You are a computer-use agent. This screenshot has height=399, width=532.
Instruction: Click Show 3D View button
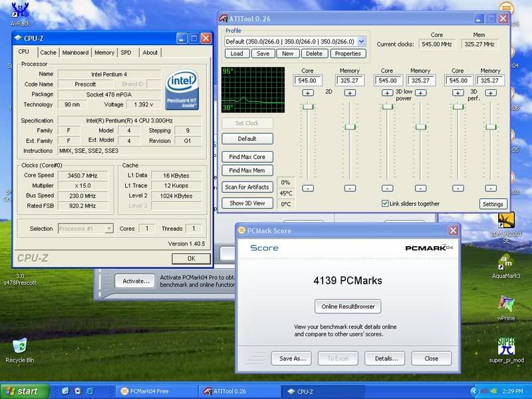click(x=247, y=203)
